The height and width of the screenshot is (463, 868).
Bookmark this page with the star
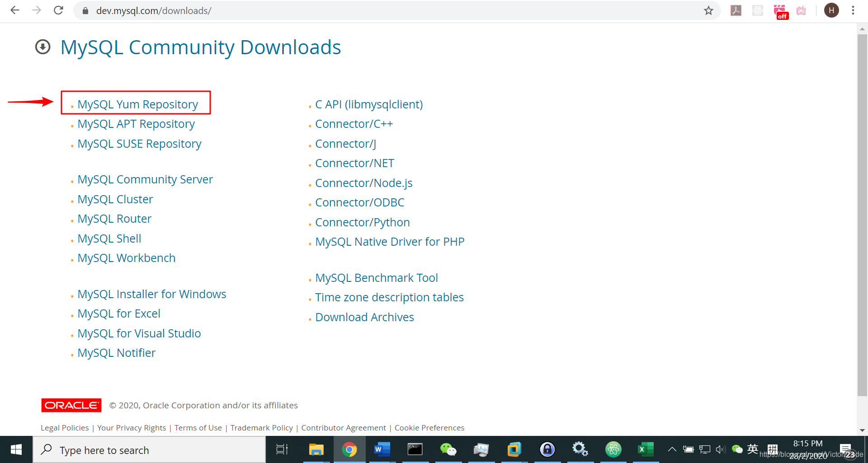click(x=709, y=10)
